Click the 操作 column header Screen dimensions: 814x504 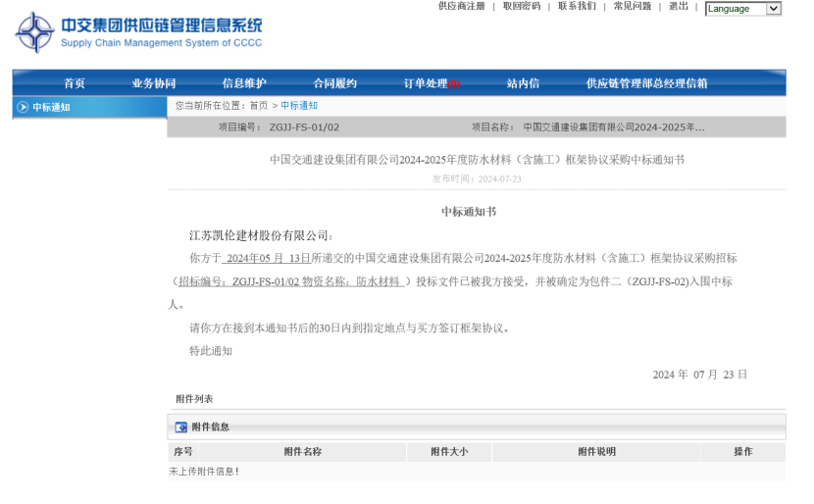pos(742,452)
